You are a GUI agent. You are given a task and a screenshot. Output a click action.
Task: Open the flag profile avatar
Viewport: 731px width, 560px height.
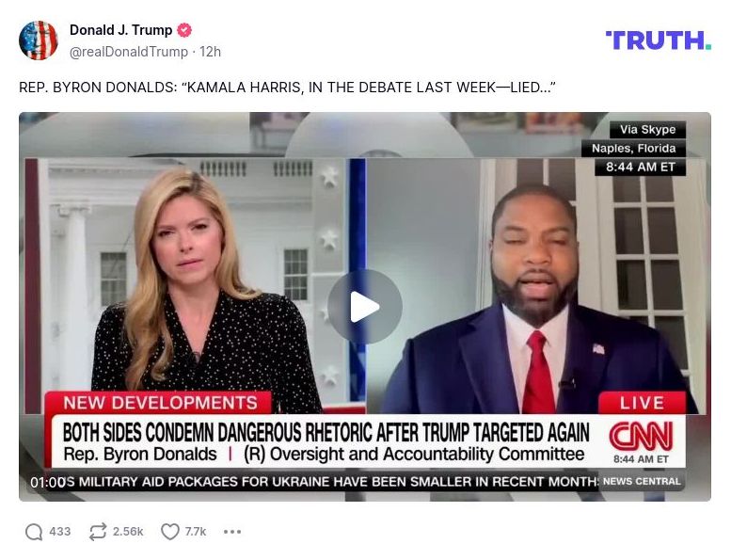pos(39,40)
